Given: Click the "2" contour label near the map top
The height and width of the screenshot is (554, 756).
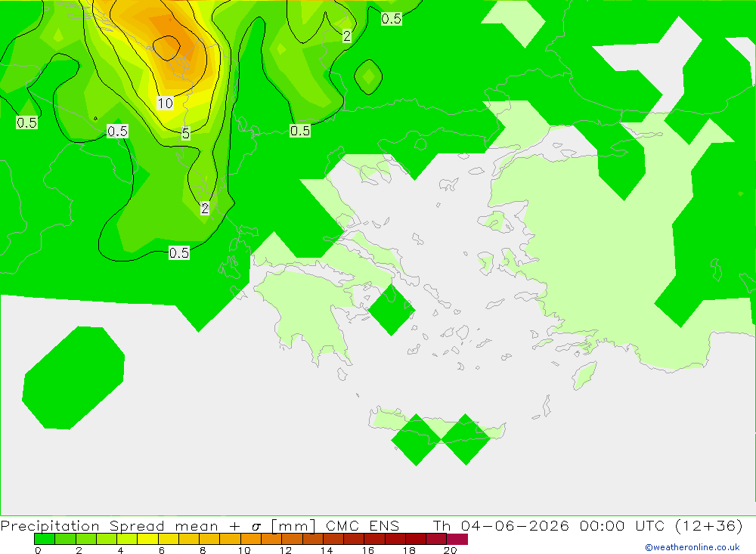Looking at the screenshot, I should (x=347, y=36).
